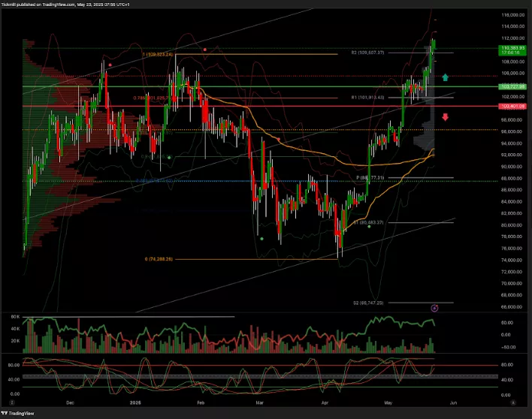The width and height of the screenshot is (532, 419).
Task: Click the Apr label on the time axis
Action: (322, 402)
